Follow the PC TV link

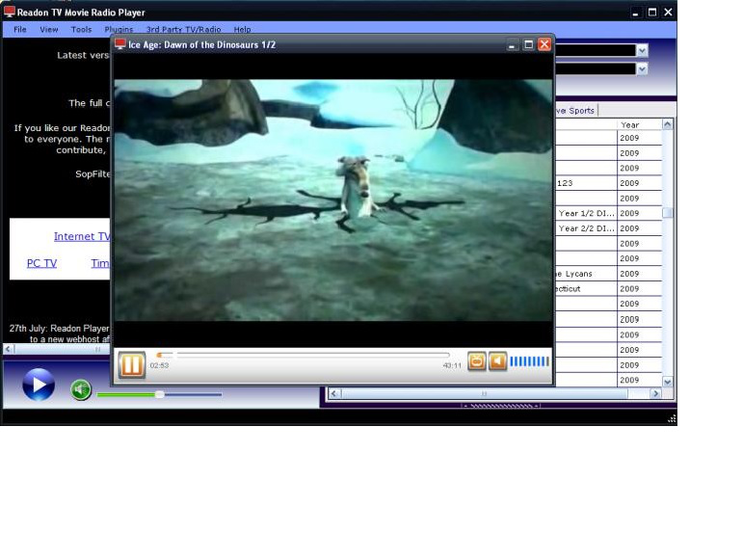(41, 263)
